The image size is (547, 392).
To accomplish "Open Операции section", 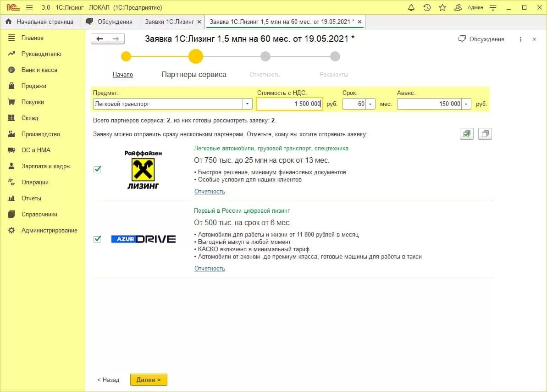I will coord(35,182).
